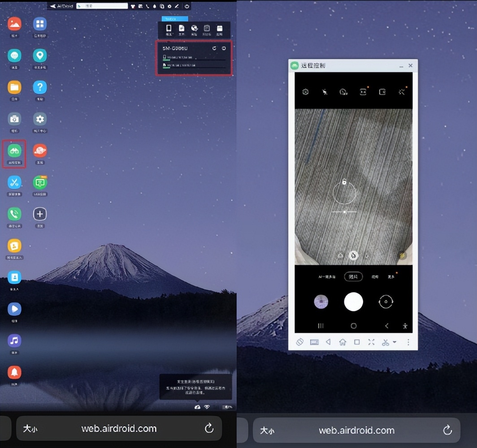Open the green screen mirroring icon

click(x=40, y=182)
